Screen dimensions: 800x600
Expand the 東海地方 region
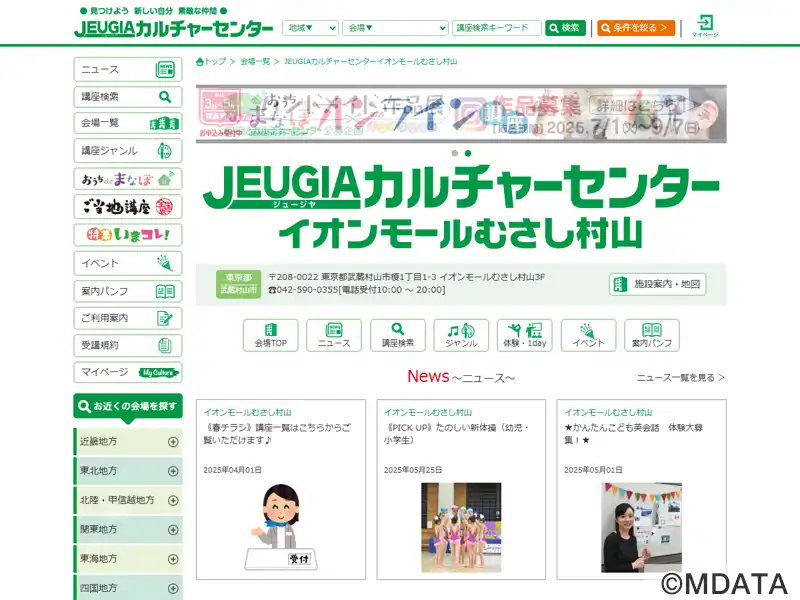[x=128, y=559]
